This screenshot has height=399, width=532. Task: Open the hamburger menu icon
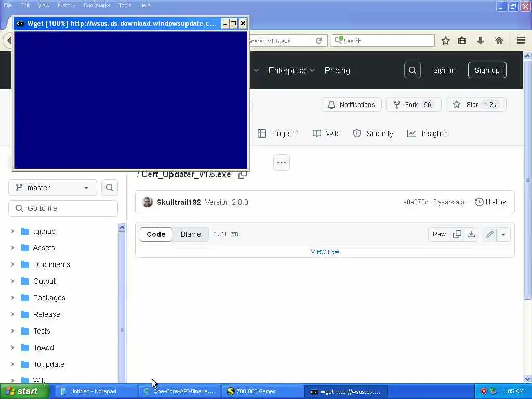pos(521,41)
